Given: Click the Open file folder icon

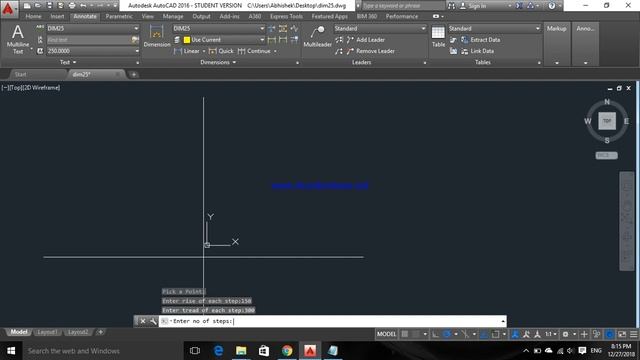Looking at the screenshot, I should pyautogui.click(x=38, y=6).
